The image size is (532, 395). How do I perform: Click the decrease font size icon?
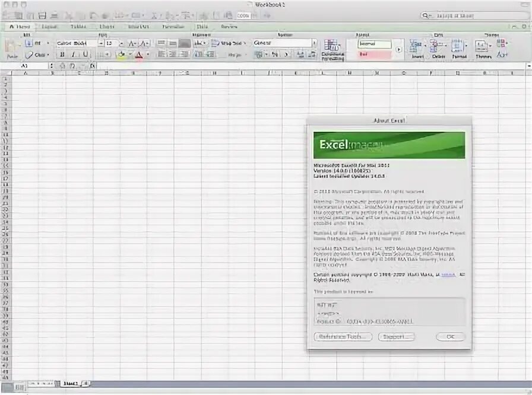coord(144,43)
